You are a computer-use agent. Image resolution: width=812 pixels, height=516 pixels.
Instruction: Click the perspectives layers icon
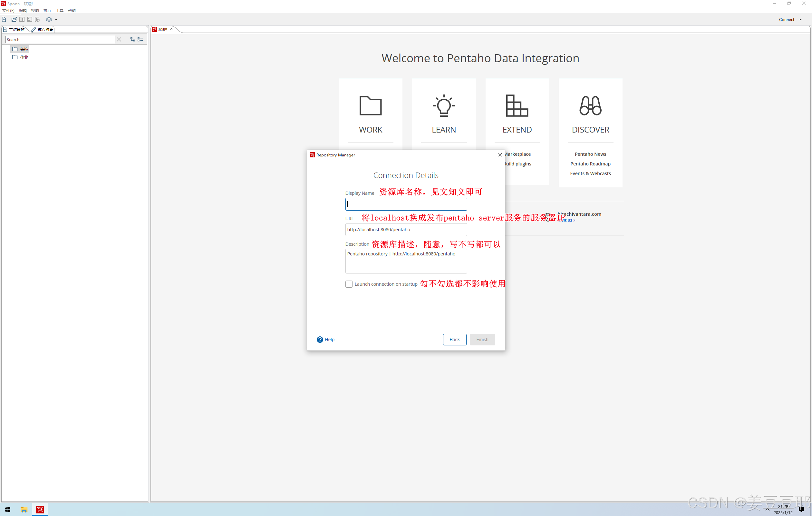[49, 20]
